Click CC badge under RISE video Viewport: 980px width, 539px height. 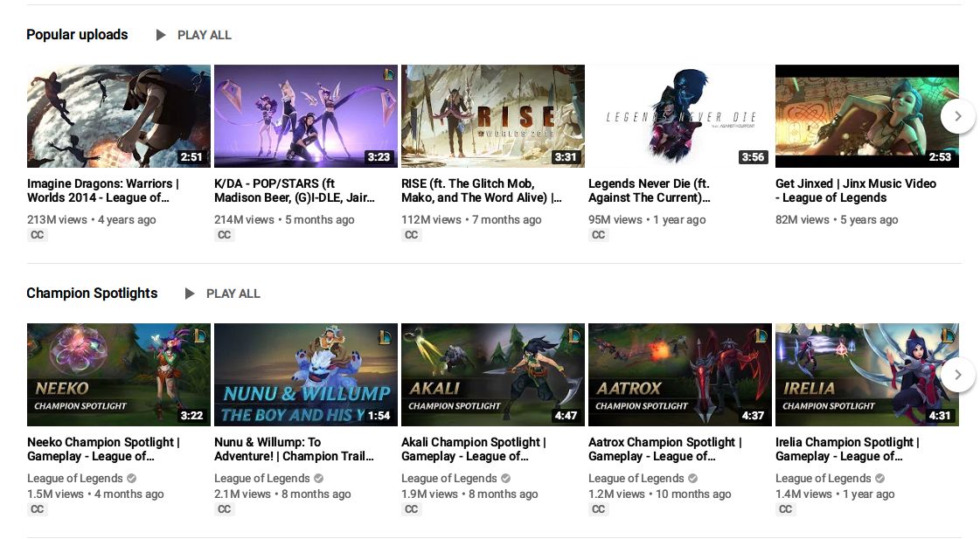pos(411,235)
